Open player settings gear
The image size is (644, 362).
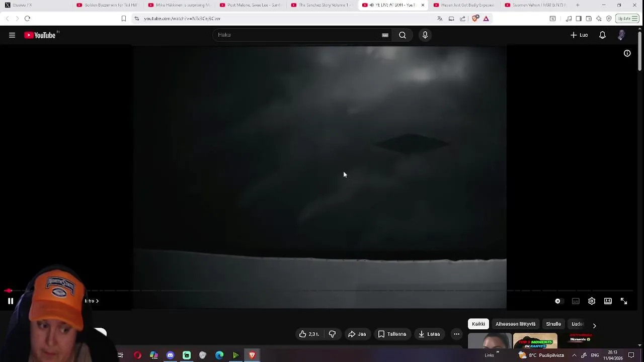592,301
